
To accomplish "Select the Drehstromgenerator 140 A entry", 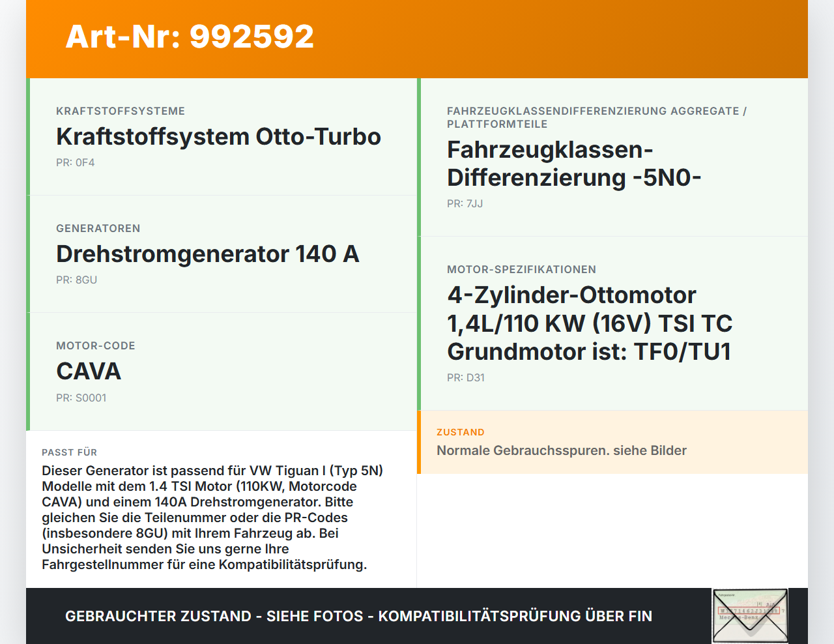I will tap(207, 254).
